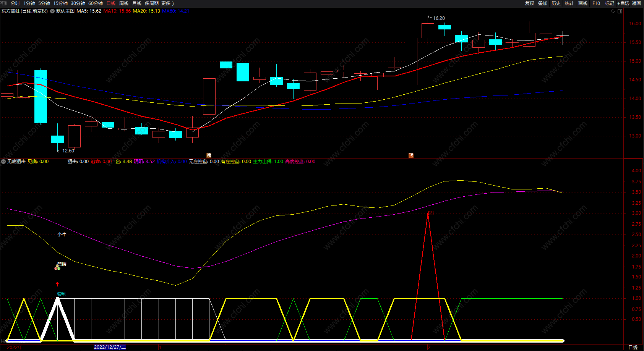Click the 无庄控盘: 0.00 value
The height and width of the screenshot is (351, 644).
(204, 162)
